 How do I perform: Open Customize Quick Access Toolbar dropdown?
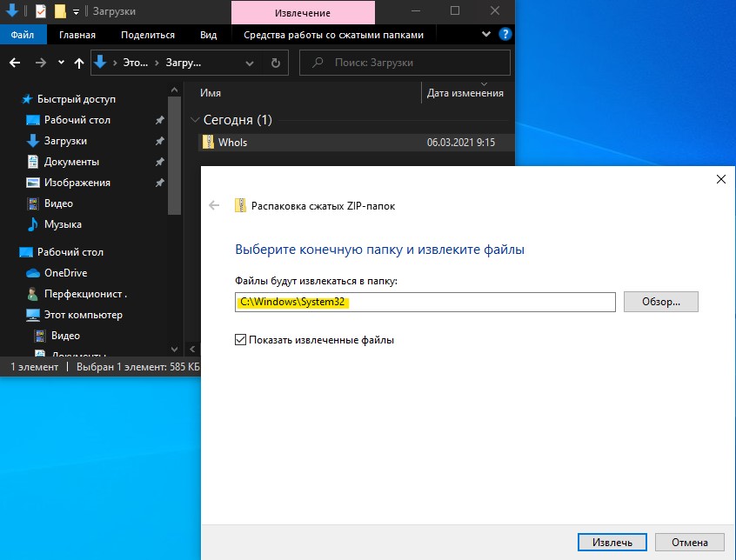pyautogui.click(x=76, y=12)
